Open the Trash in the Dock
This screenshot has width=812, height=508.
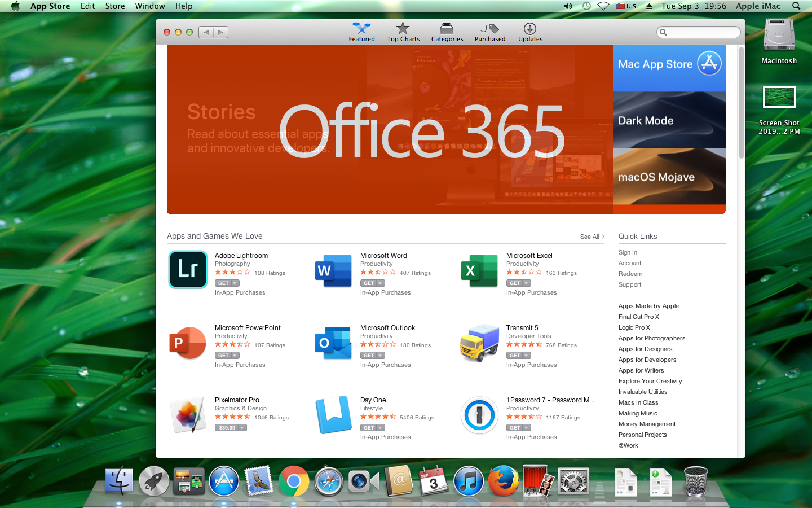(x=696, y=481)
